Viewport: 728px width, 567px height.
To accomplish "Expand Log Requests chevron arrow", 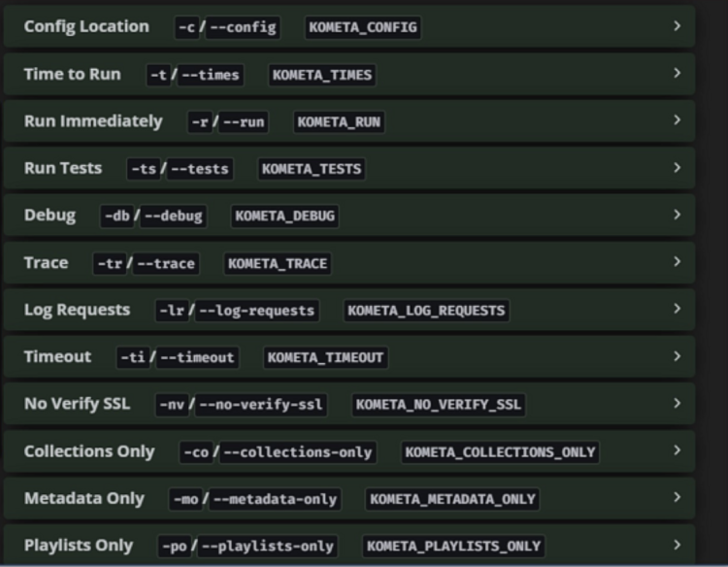I will point(678,310).
